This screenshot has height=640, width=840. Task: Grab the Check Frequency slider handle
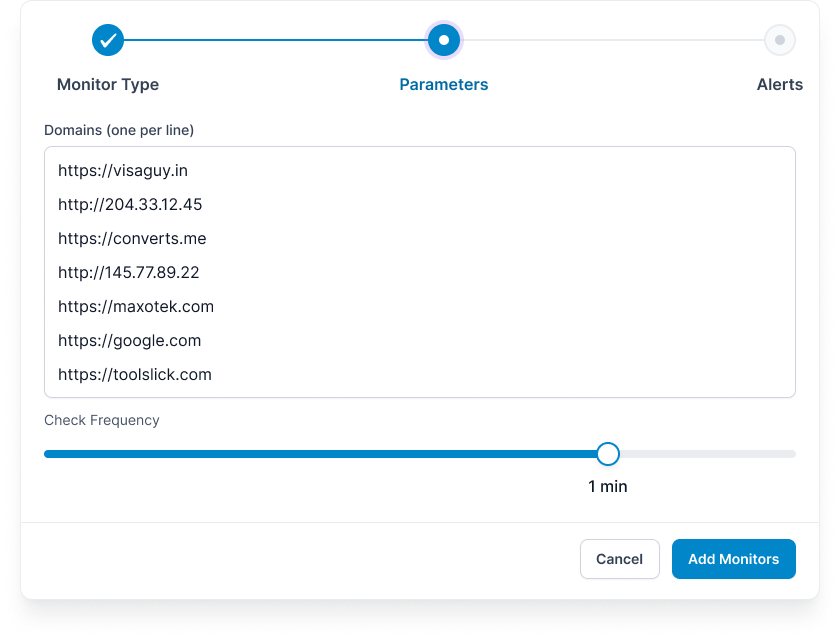(x=608, y=454)
